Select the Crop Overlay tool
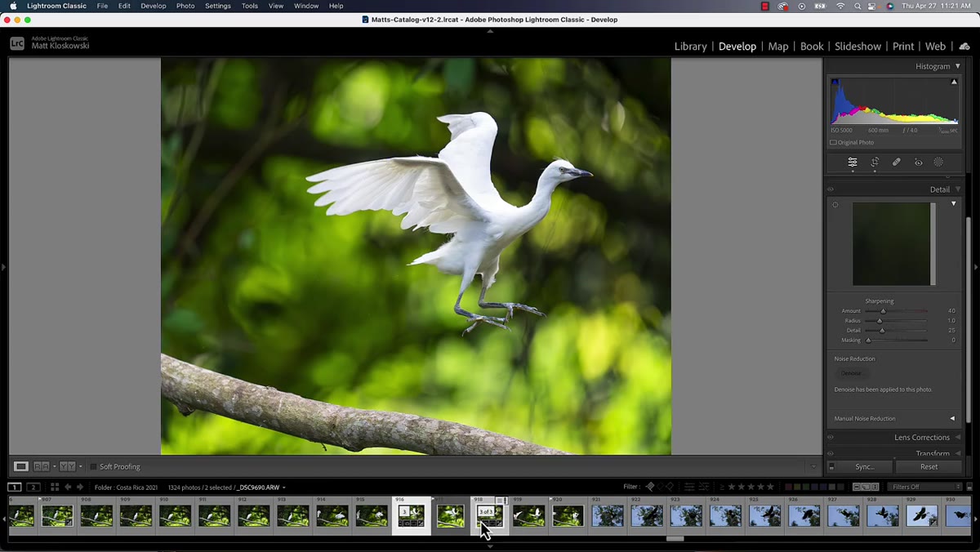Viewport: 980px width, 552px height. [x=875, y=162]
